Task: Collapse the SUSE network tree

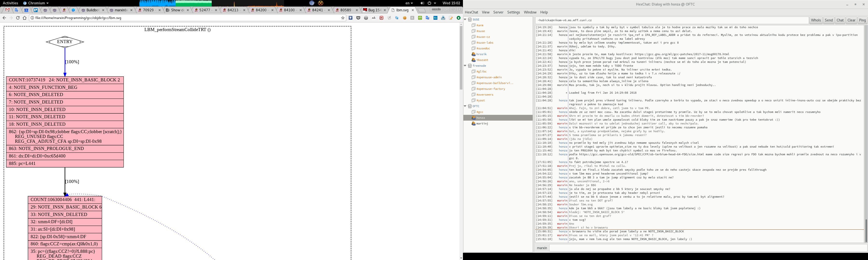Action: [x=465, y=19]
